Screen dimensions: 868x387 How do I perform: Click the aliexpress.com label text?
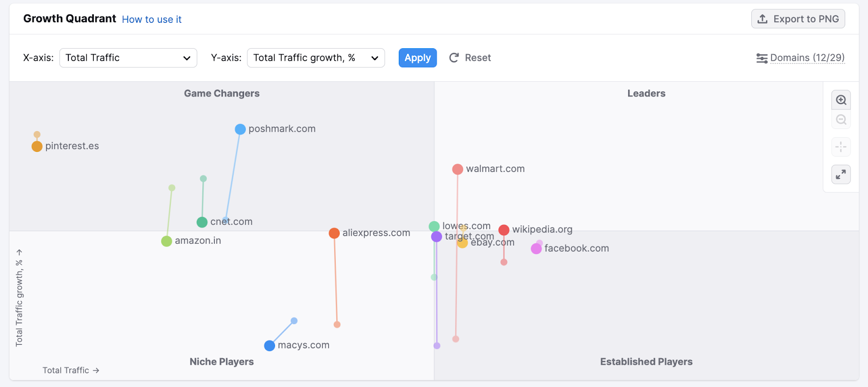(376, 233)
